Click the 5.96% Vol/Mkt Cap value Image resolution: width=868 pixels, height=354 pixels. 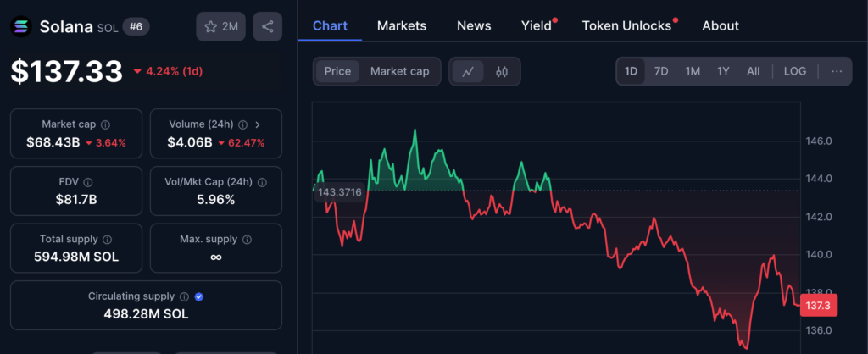[216, 200]
